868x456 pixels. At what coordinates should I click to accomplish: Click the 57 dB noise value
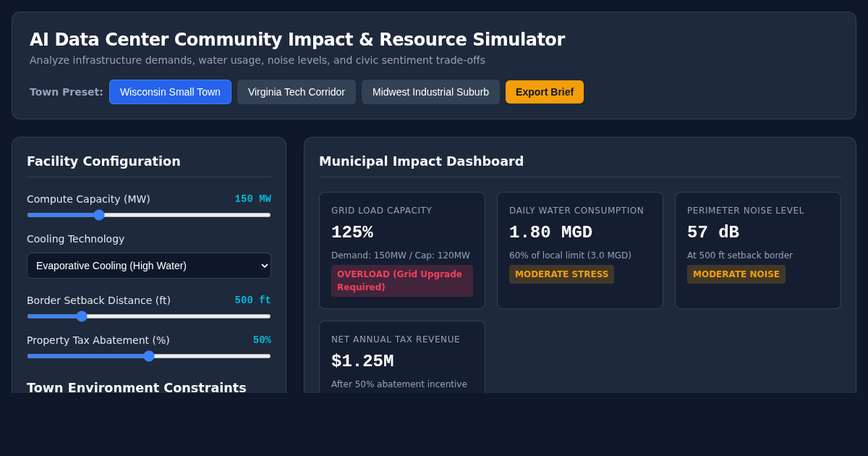click(713, 232)
